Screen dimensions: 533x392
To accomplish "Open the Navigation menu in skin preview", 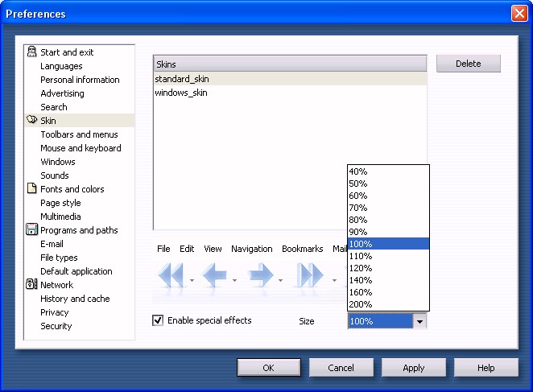I will point(251,249).
